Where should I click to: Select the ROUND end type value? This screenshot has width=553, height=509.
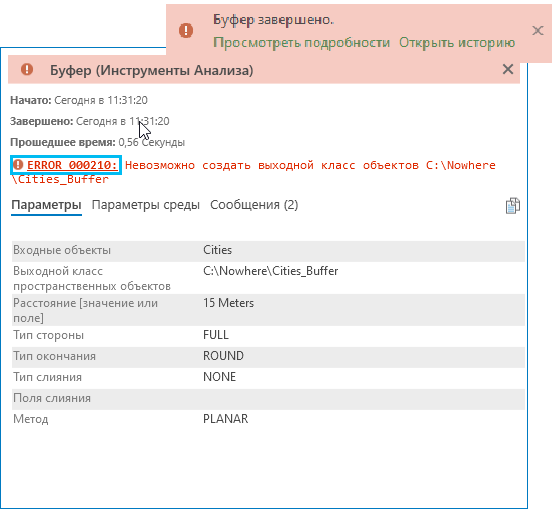click(223, 356)
